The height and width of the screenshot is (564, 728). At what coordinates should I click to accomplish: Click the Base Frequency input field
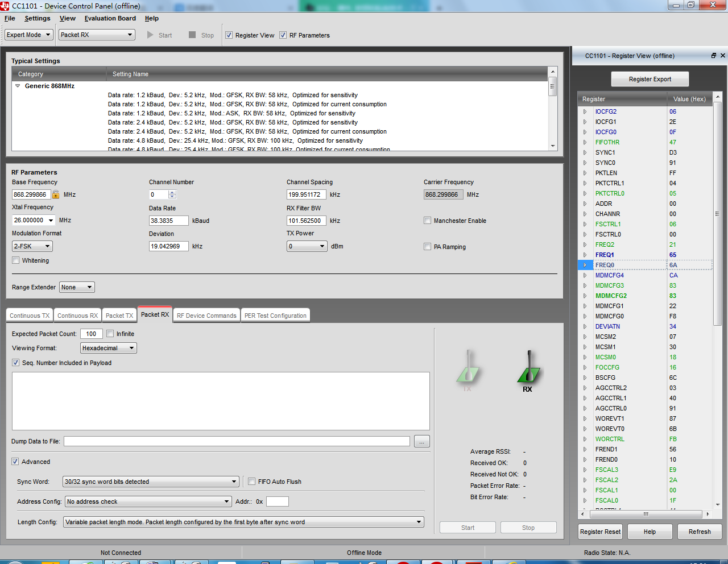[x=31, y=194]
